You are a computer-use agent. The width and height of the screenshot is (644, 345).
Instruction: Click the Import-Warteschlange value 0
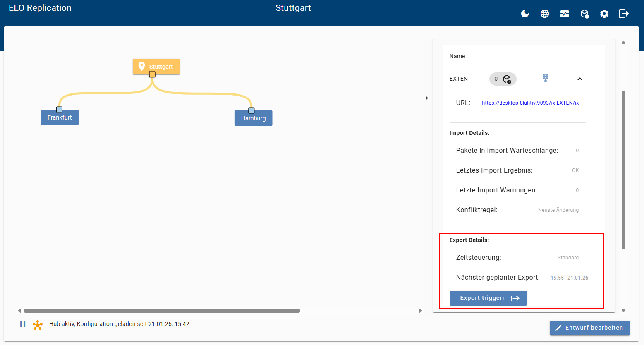click(x=577, y=151)
